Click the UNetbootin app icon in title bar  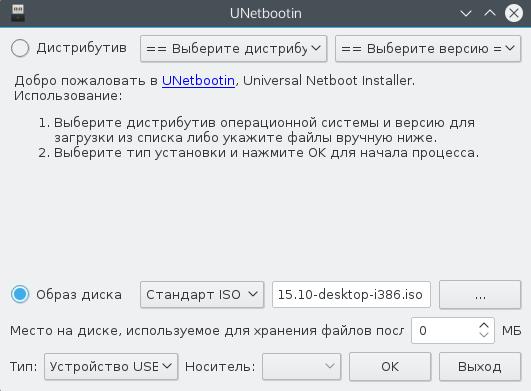(x=18, y=13)
